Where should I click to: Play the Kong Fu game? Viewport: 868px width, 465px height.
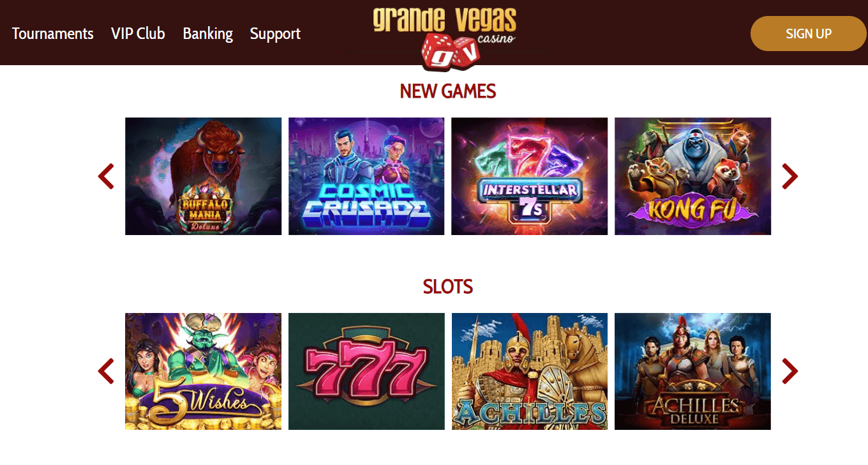[692, 176]
